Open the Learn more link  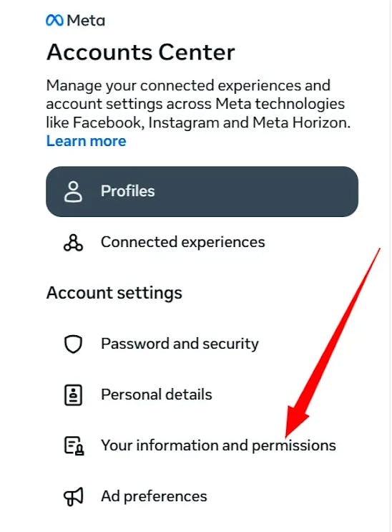pyautogui.click(x=86, y=141)
